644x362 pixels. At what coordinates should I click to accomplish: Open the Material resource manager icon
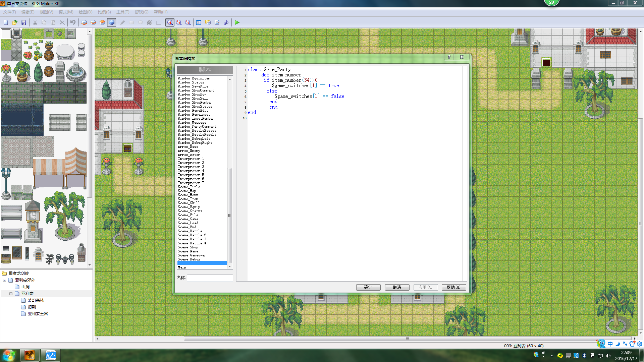coord(208,22)
